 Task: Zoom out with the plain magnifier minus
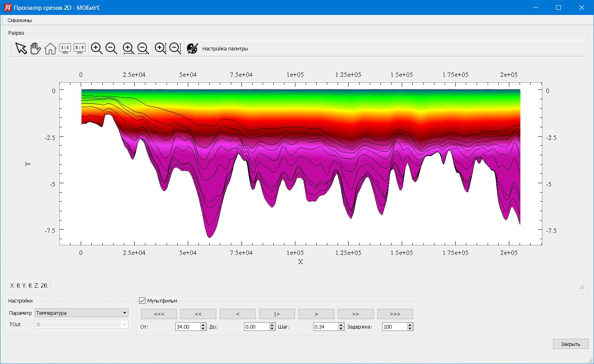(111, 48)
